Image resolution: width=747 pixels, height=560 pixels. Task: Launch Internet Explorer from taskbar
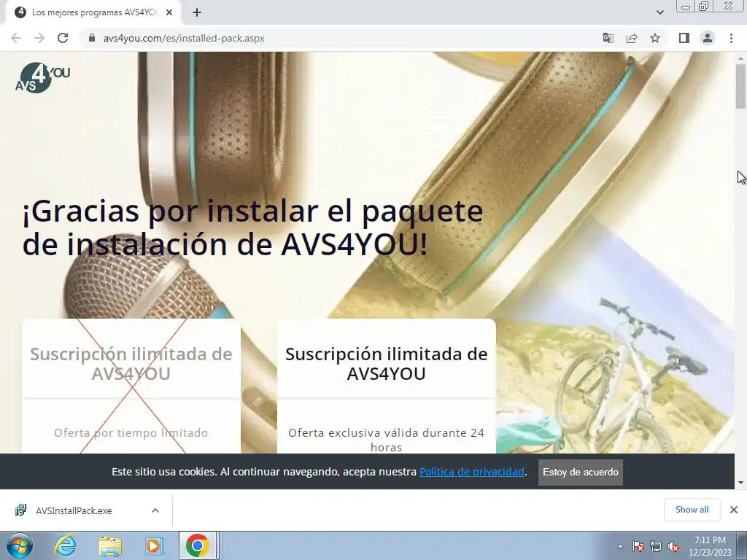pyautogui.click(x=65, y=545)
